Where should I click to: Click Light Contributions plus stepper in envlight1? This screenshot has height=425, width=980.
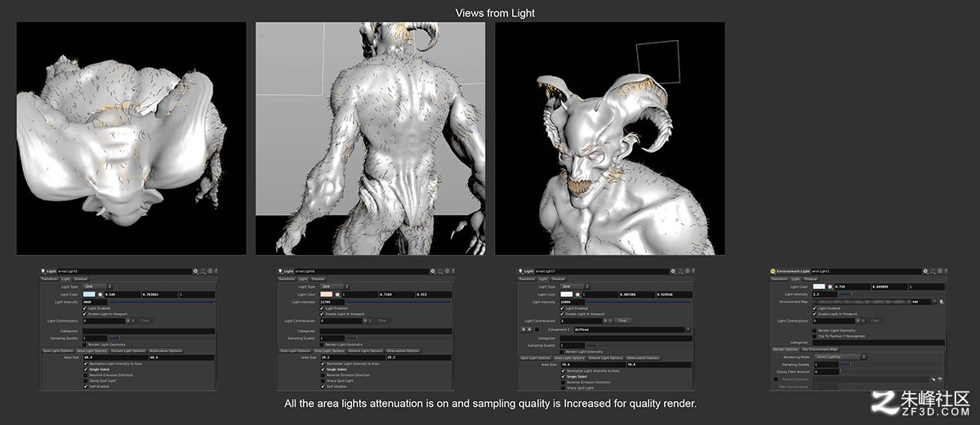pyautogui.click(x=857, y=321)
